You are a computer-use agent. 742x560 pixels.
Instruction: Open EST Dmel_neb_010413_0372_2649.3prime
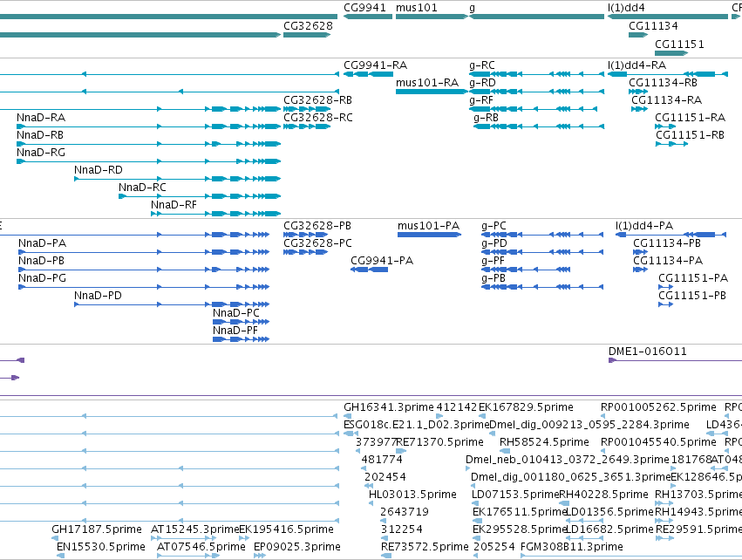click(x=568, y=460)
